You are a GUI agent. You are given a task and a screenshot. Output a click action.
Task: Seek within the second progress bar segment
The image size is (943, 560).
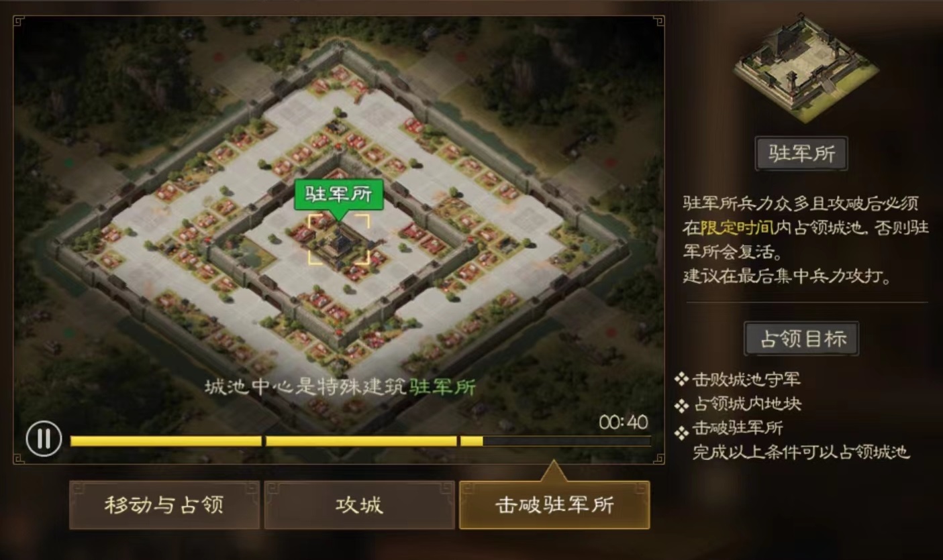(361, 441)
